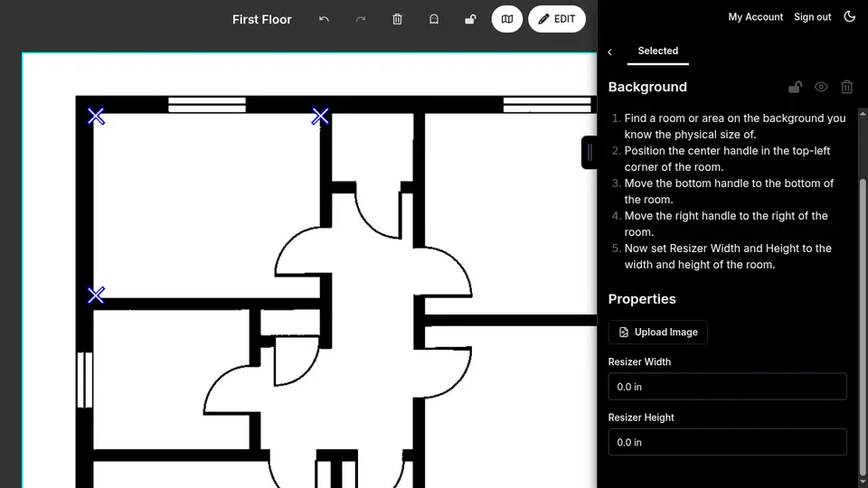868x488 pixels.
Task: Focus the Resizer Width input field
Action: click(727, 386)
